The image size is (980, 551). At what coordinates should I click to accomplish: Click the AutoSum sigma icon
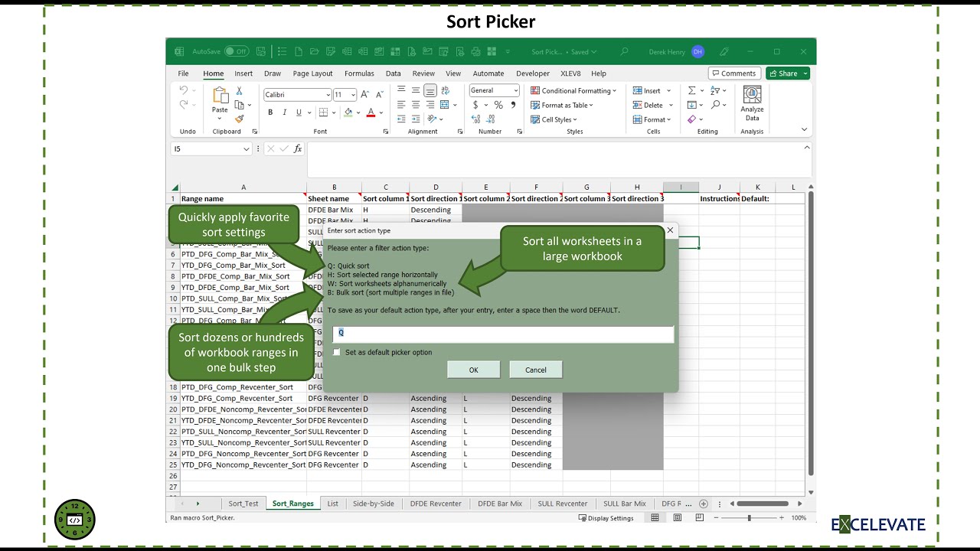coord(691,90)
